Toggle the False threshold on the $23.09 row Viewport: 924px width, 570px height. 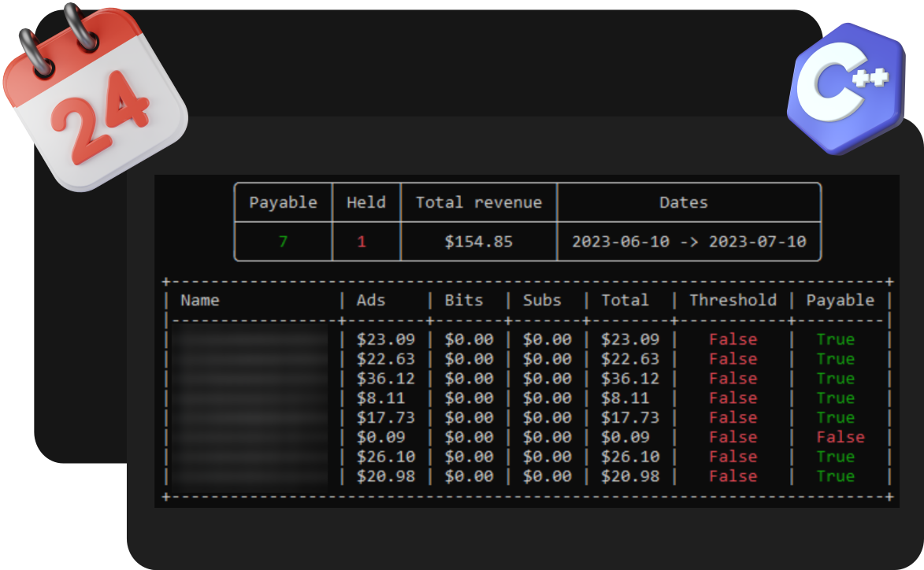pos(733,339)
